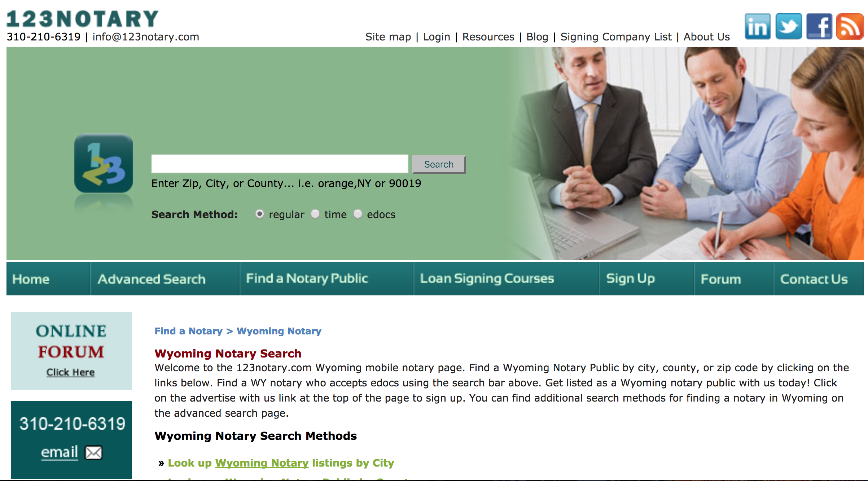Screen dimensions: 868x481
Task: Open the Advanced Search tab
Action: point(165,279)
